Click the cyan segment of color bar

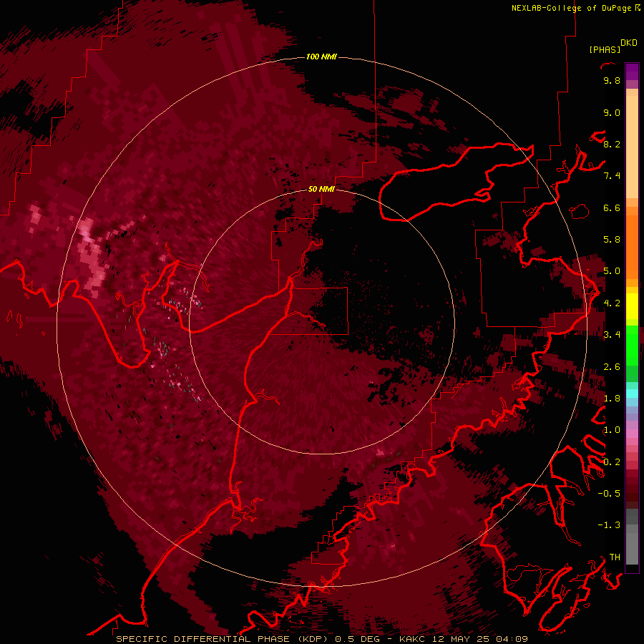click(x=632, y=394)
